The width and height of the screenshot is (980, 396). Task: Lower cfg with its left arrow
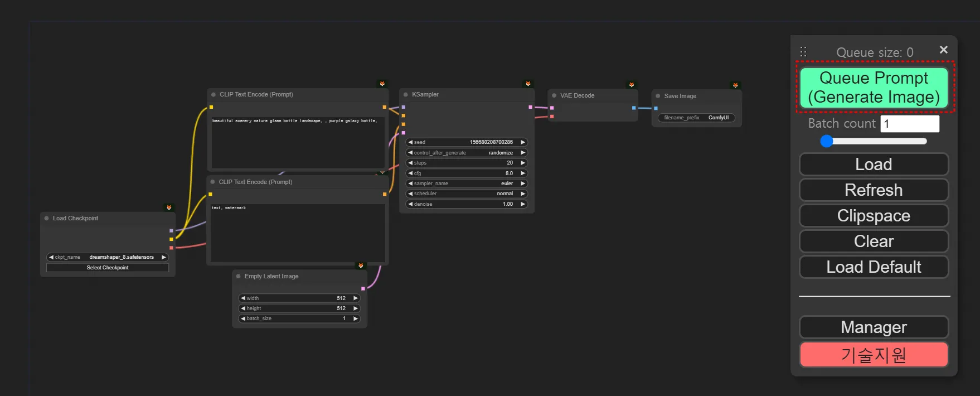tap(411, 173)
